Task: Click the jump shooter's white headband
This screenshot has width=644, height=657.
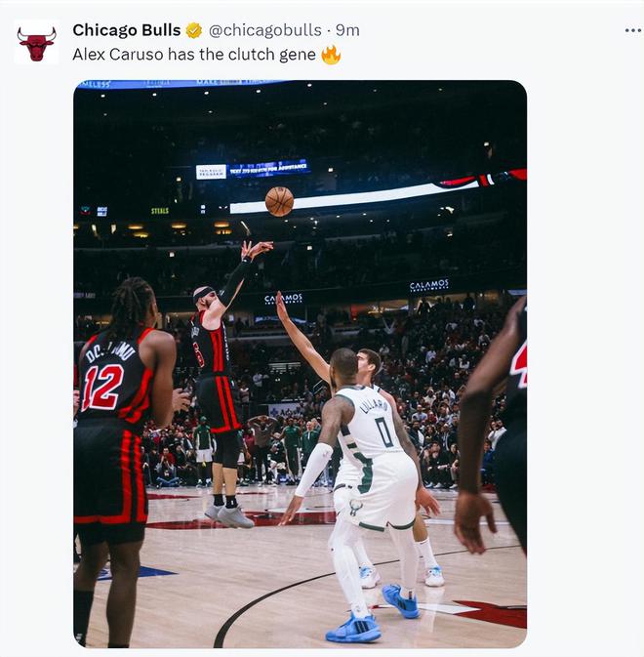Action: pos(203,291)
